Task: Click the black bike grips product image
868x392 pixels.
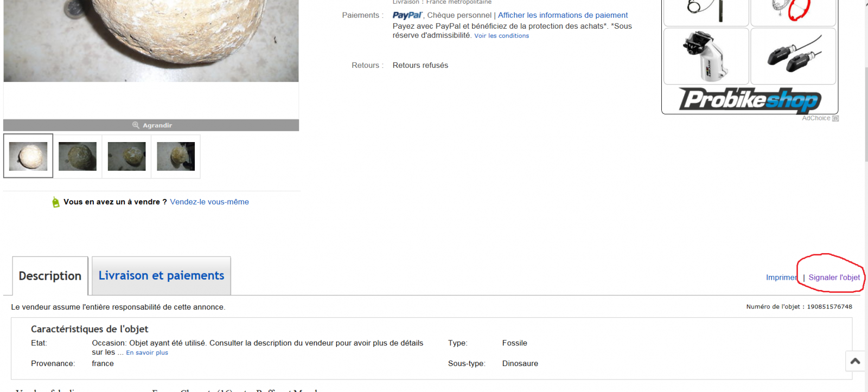Action: [x=793, y=56]
